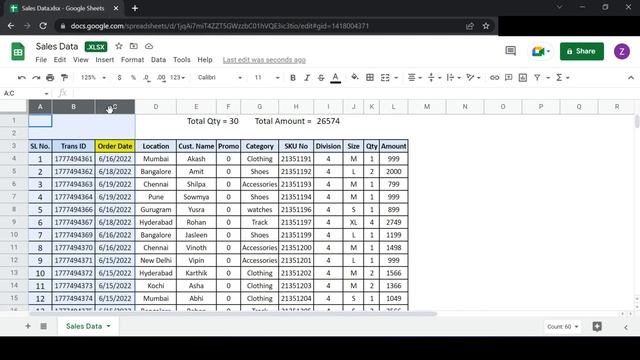
Task: Click the Redo icon
Action: (36, 78)
